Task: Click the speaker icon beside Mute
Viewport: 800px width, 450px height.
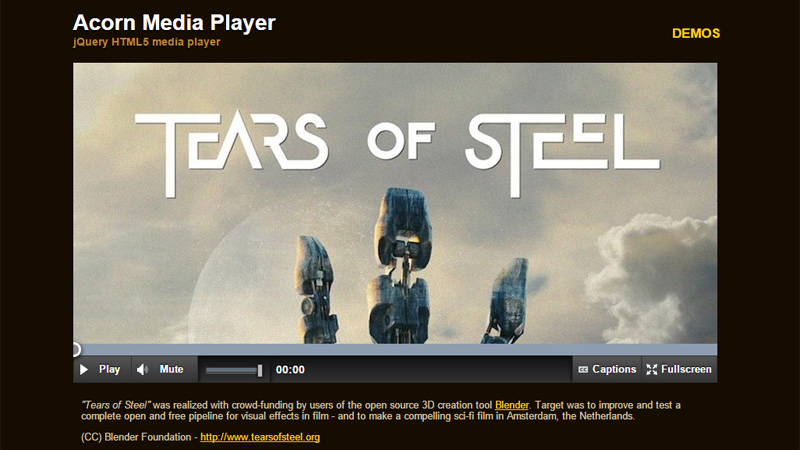Action: click(x=142, y=369)
